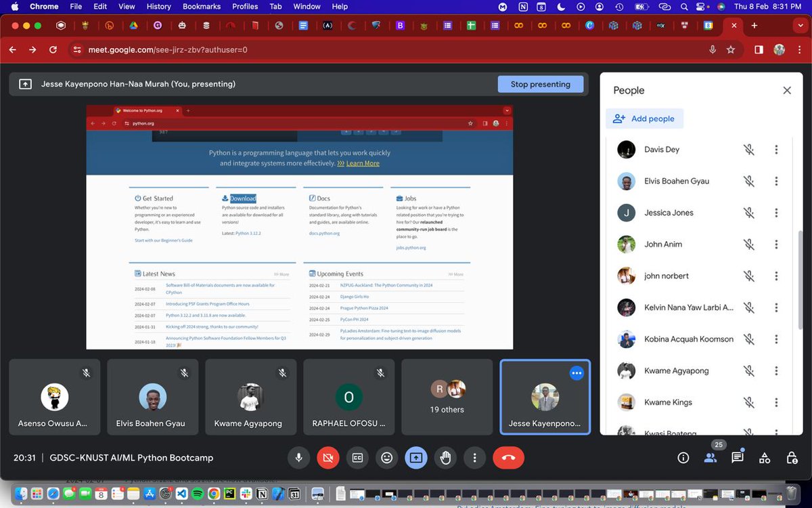This screenshot has width=812, height=508.
Task: Open more options for Kobina Acquah Koomson
Action: pyautogui.click(x=776, y=339)
